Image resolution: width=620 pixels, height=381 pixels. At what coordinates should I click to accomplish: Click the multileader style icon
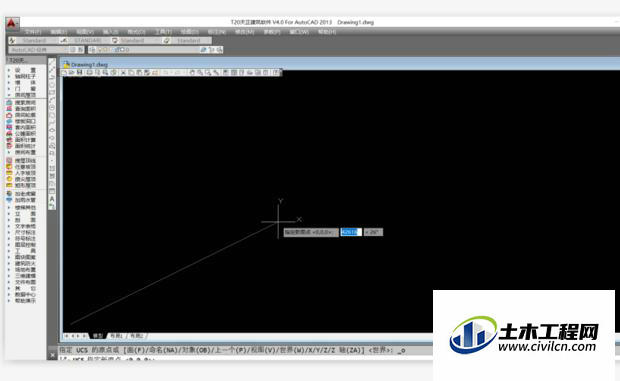[167, 40]
